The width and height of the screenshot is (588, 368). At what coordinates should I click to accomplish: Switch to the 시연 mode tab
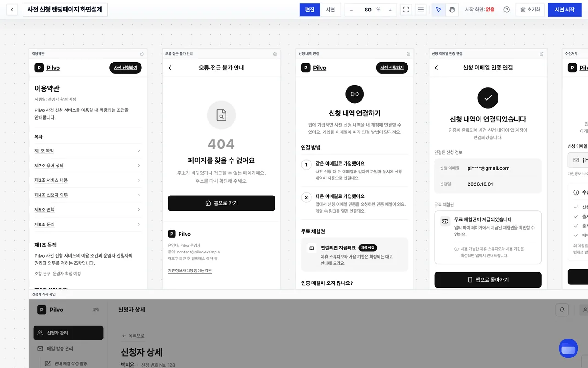click(330, 10)
